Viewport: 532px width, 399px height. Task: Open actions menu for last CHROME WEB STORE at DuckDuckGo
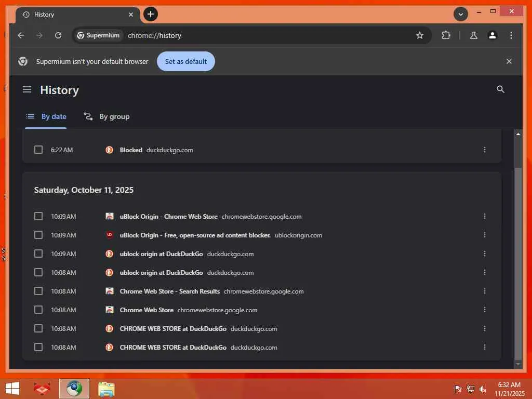pyautogui.click(x=485, y=347)
